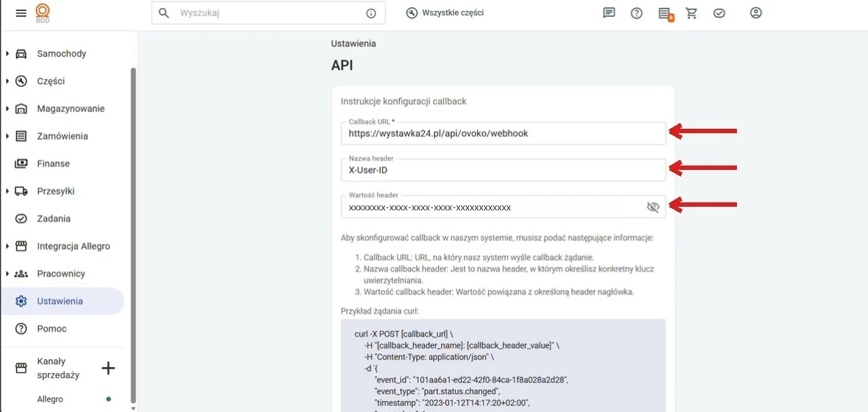The image size is (868, 412).
Task: Expand the Części menu arrow
Action: coord(7,81)
